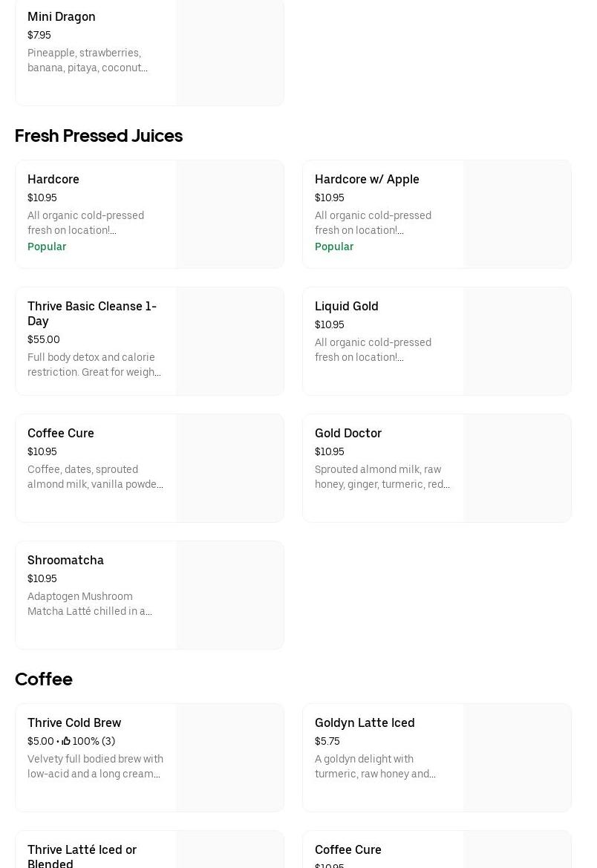This screenshot has width=597, height=868.
Task: Click the Popular label on Hardcore w/ Apple
Action: coord(334,247)
